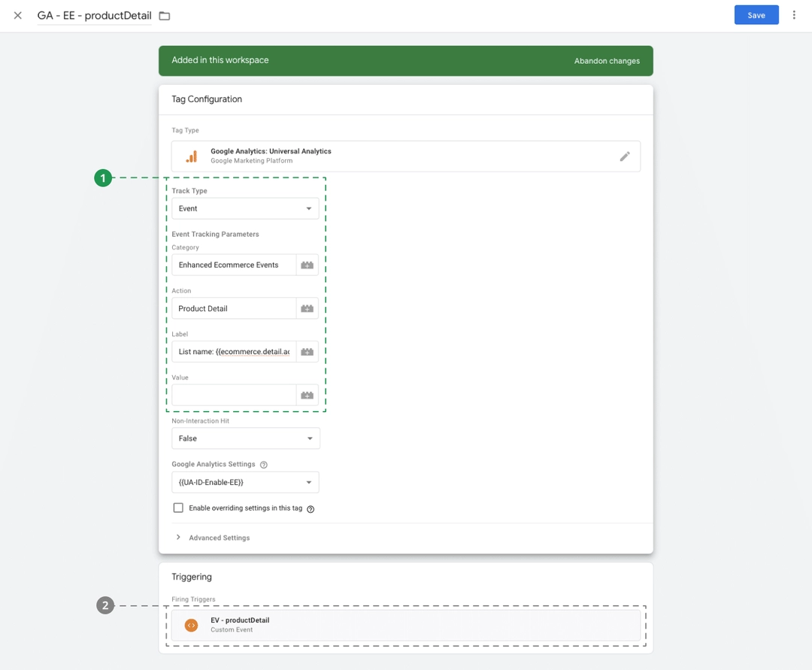
Task: Open the EV - productDetail firing trigger
Action: pos(406,626)
